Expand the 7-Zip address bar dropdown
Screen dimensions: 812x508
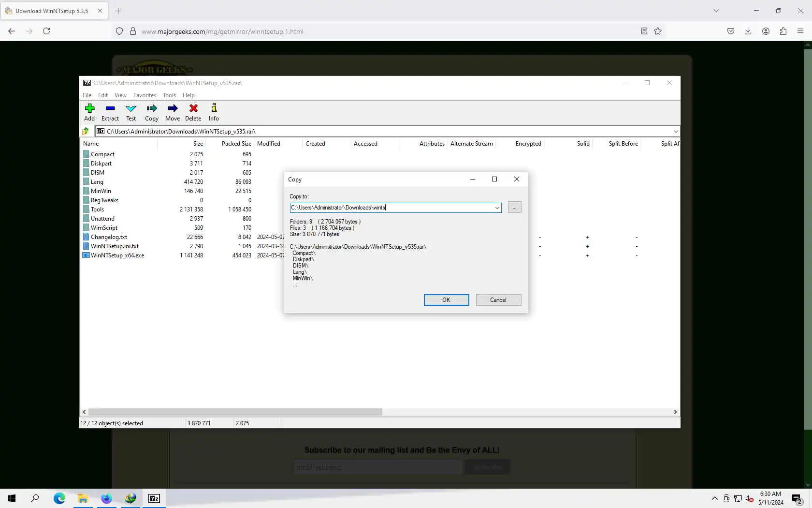point(676,131)
